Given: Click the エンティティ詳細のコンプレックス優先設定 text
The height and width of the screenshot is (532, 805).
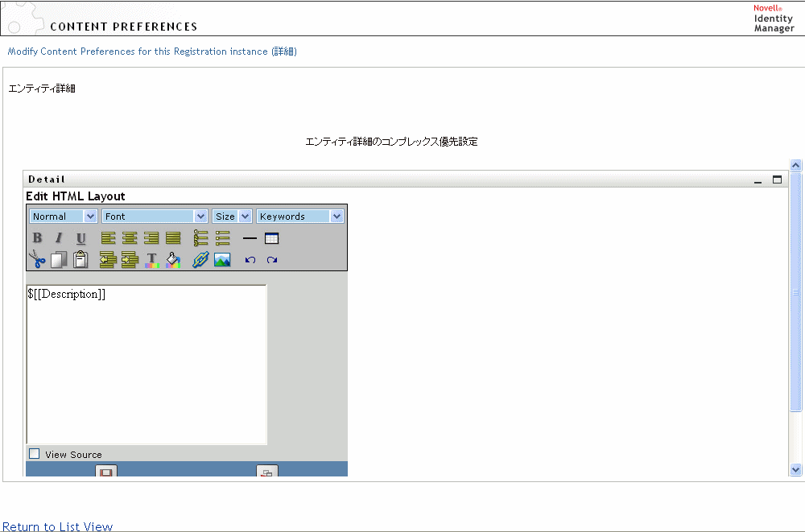Looking at the screenshot, I should pyautogui.click(x=392, y=142).
